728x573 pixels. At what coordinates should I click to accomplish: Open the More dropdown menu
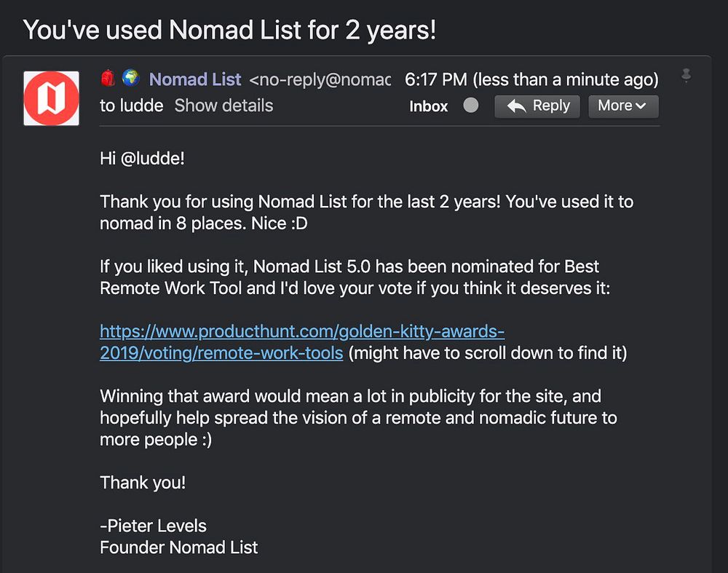622,106
